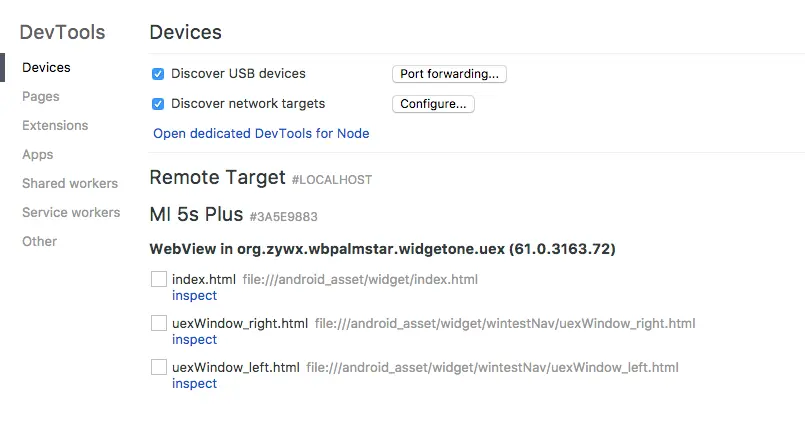Click the wintestNav/uexWindow_left.html file URL
This screenshot has height=427, width=805.
492,367
